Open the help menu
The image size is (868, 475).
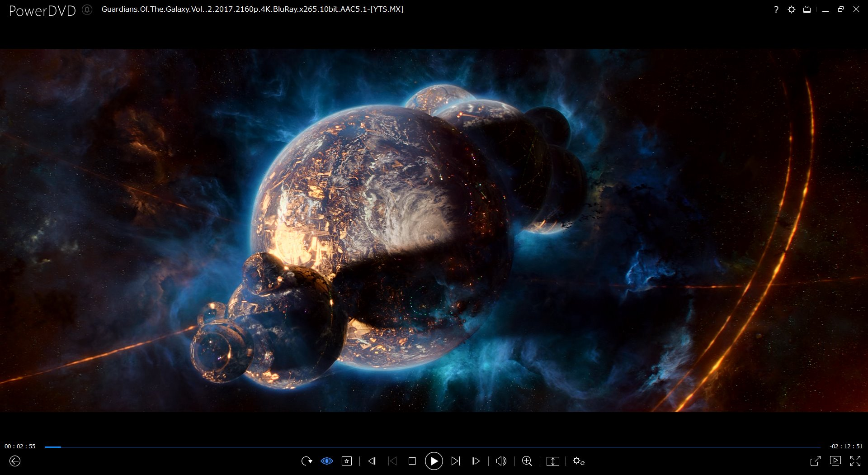pos(776,9)
